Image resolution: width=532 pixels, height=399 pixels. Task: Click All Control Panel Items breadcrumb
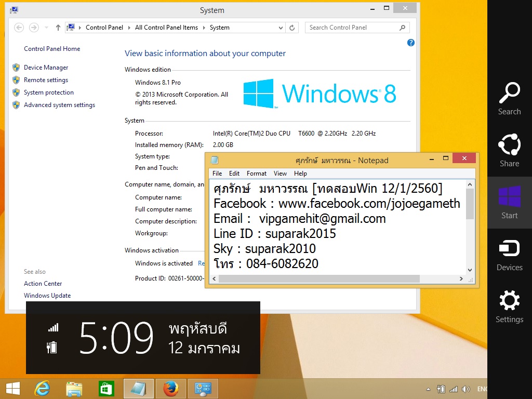pyautogui.click(x=166, y=28)
